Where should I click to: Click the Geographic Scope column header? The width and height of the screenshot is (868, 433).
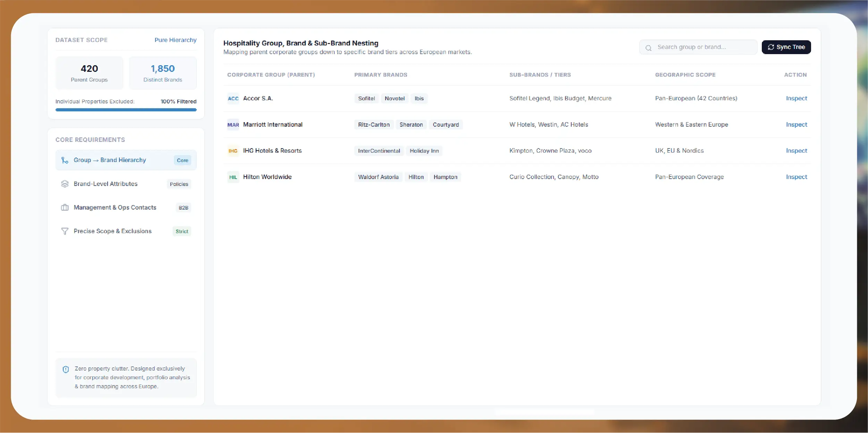tap(685, 75)
